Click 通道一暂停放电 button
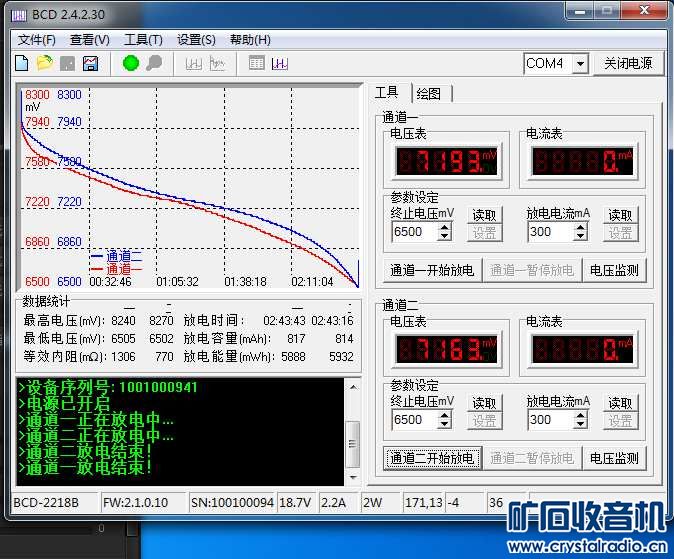Viewport: 674px width, 559px height. click(x=532, y=270)
